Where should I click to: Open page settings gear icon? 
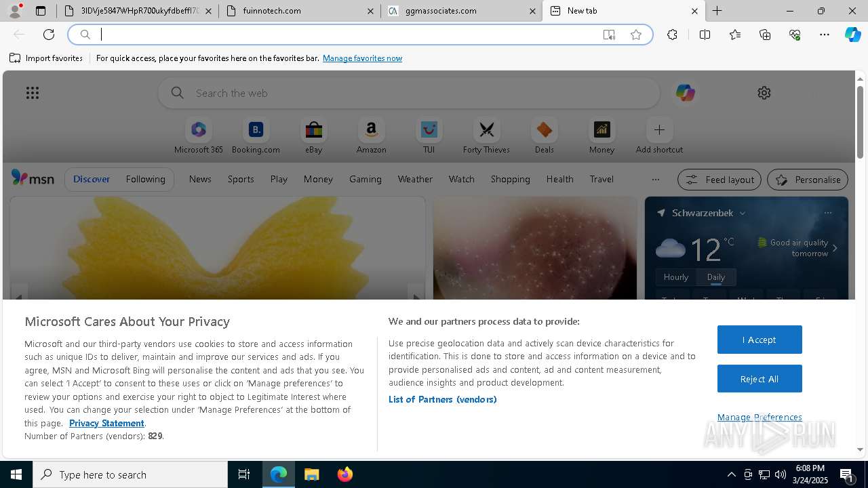coord(764,93)
